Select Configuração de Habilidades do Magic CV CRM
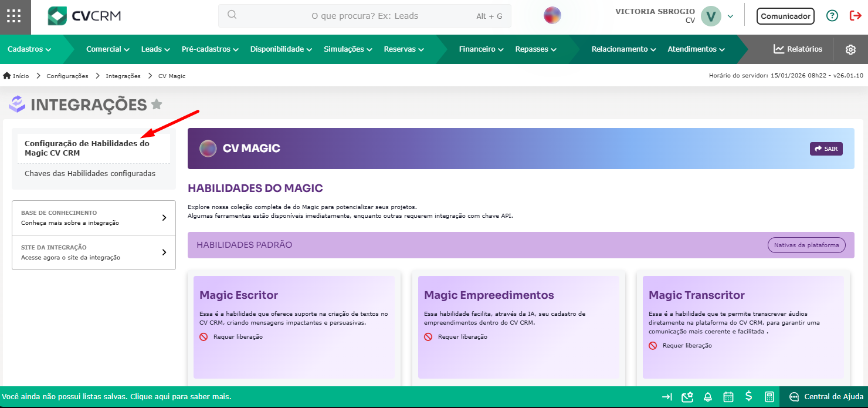868x408 pixels. 94,148
